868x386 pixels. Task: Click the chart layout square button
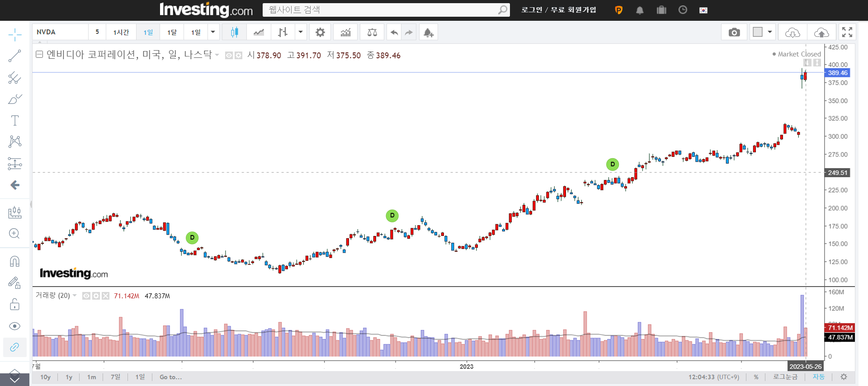tap(758, 32)
